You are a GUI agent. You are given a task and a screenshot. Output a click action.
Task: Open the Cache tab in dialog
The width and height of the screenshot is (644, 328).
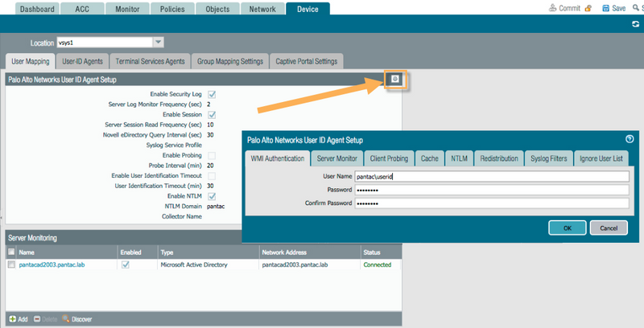coord(430,158)
